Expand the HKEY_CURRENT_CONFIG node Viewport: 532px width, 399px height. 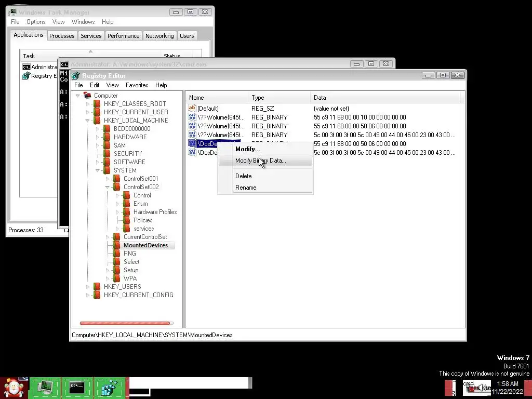(87, 295)
